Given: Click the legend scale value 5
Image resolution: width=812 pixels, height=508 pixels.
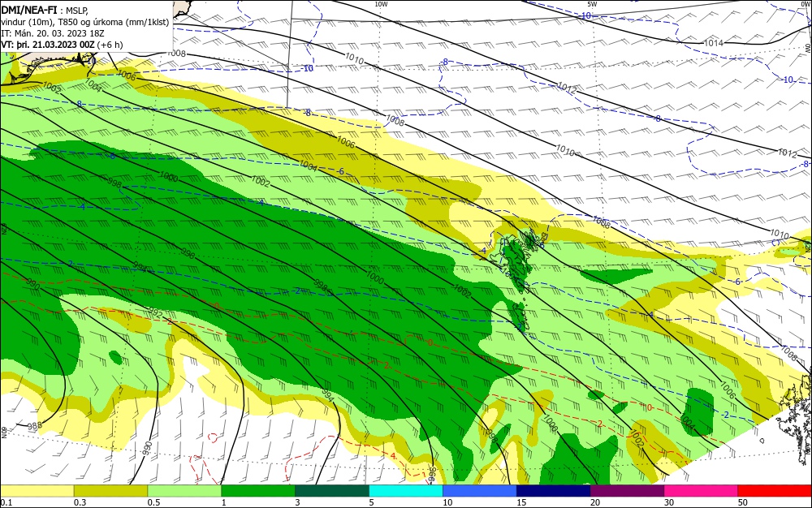Looking at the screenshot, I should pyautogui.click(x=371, y=502).
